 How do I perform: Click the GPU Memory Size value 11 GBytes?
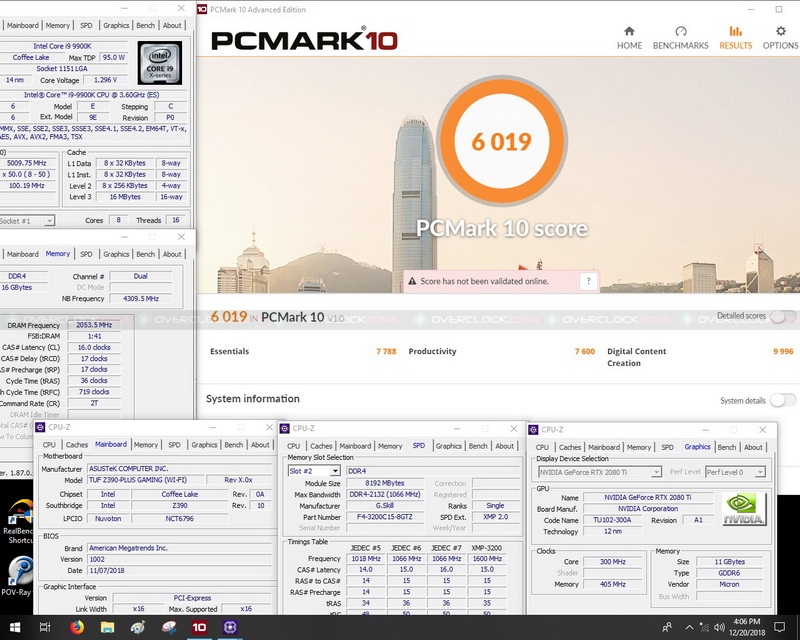coord(729,562)
